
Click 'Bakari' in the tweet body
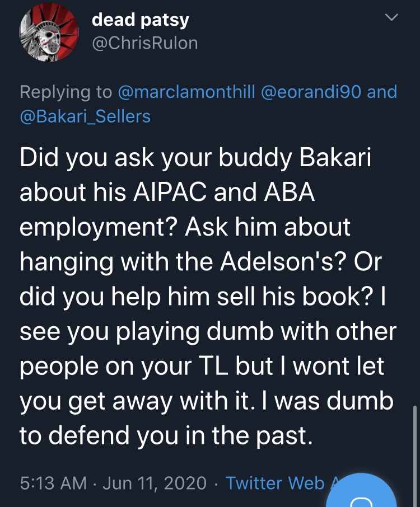335,158
